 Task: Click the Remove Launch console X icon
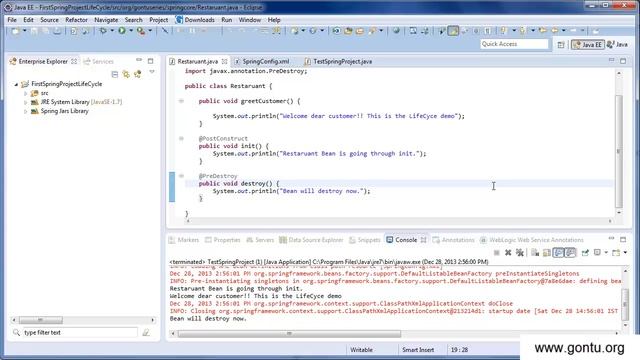508,253
